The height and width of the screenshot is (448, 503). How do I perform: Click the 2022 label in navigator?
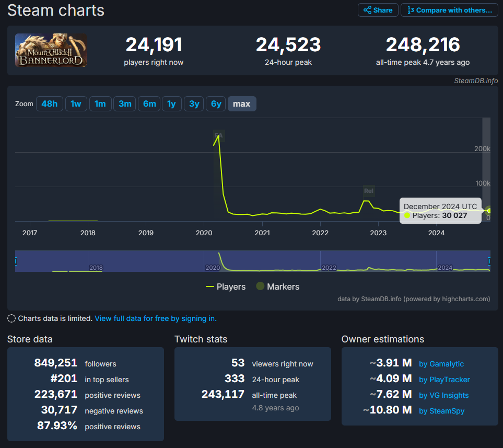coord(329,268)
